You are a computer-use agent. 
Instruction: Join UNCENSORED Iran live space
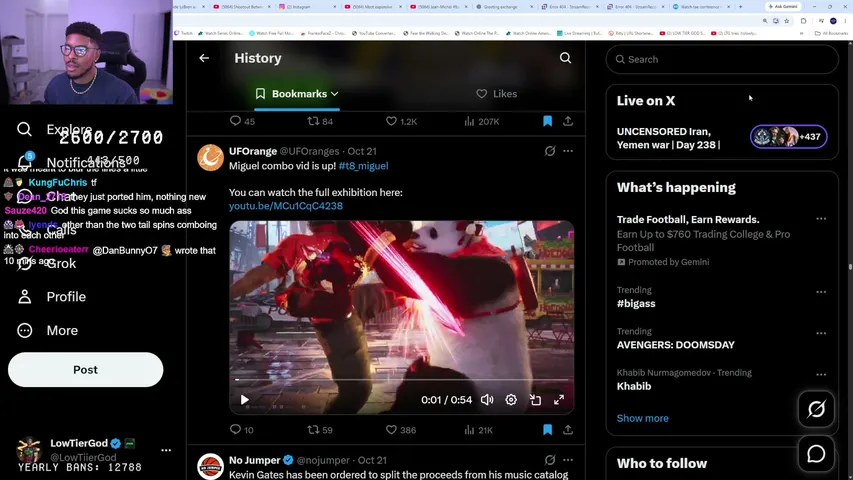668,138
